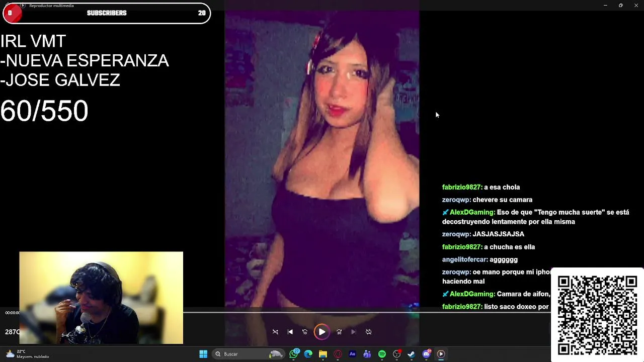
Task: Open Adobe Audition from the taskbar
Action: click(x=352, y=354)
